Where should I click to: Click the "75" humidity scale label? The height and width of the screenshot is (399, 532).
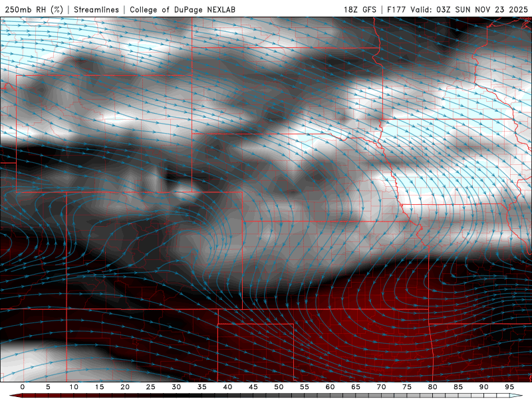coord(407,387)
